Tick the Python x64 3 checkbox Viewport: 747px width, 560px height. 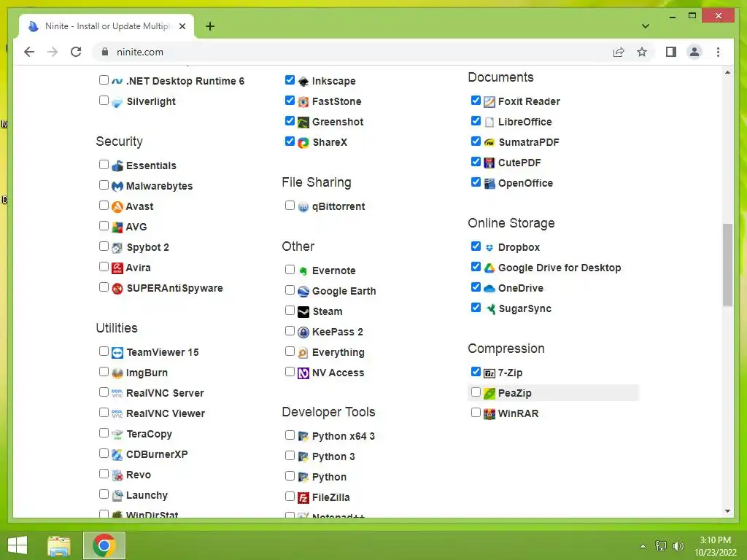290,435
